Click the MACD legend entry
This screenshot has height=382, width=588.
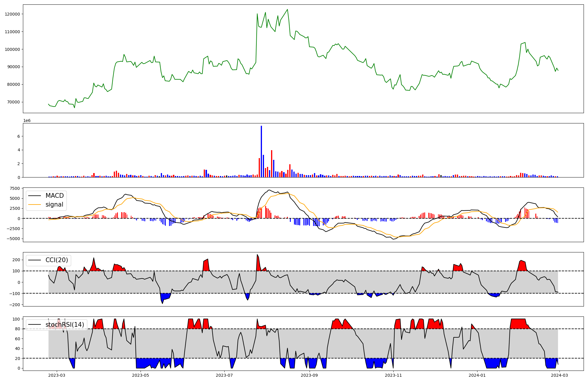click(54, 196)
